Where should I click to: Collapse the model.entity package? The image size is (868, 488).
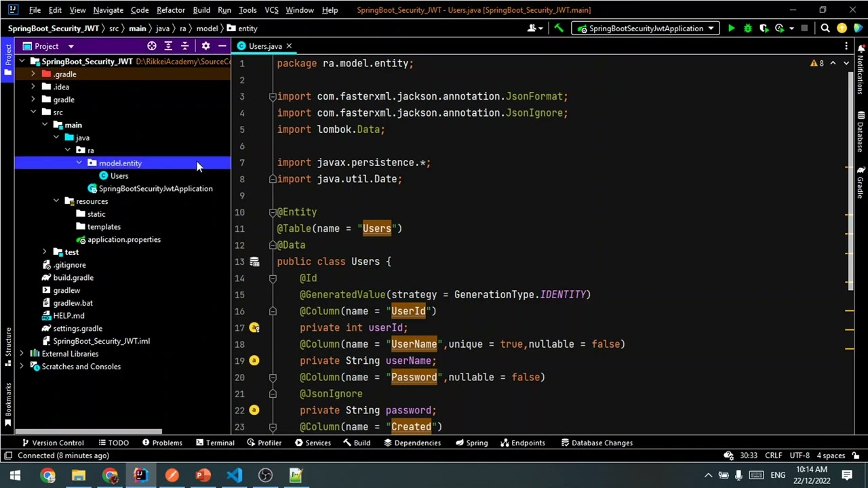(x=79, y=163)
